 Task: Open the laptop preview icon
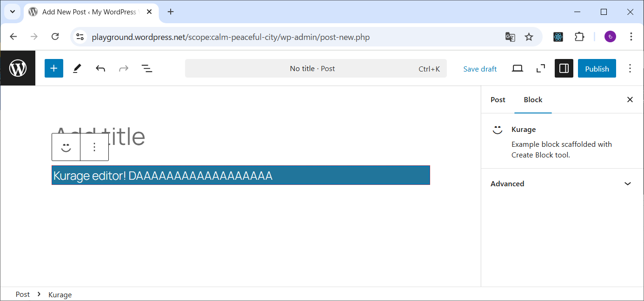[518, 68]
